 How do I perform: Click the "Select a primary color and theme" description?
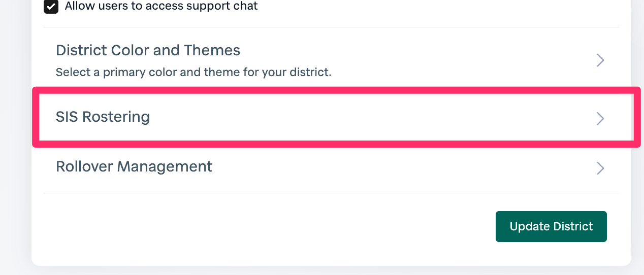[193, 72]
